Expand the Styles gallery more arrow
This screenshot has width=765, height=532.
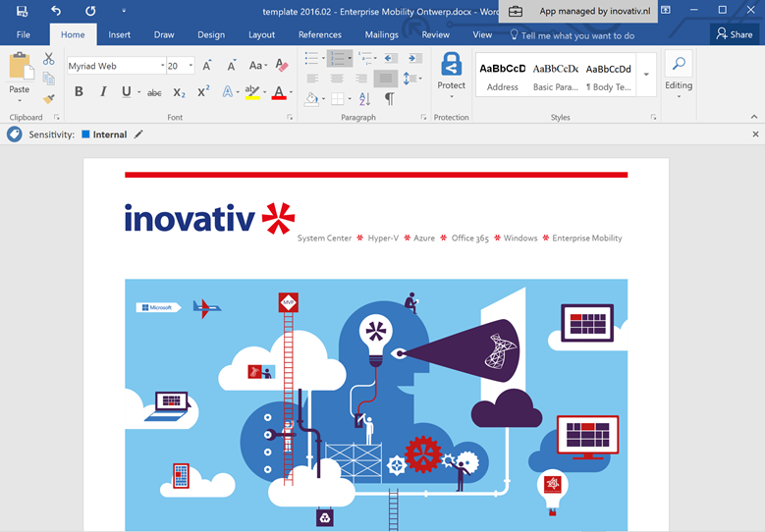tap(646, 75)
